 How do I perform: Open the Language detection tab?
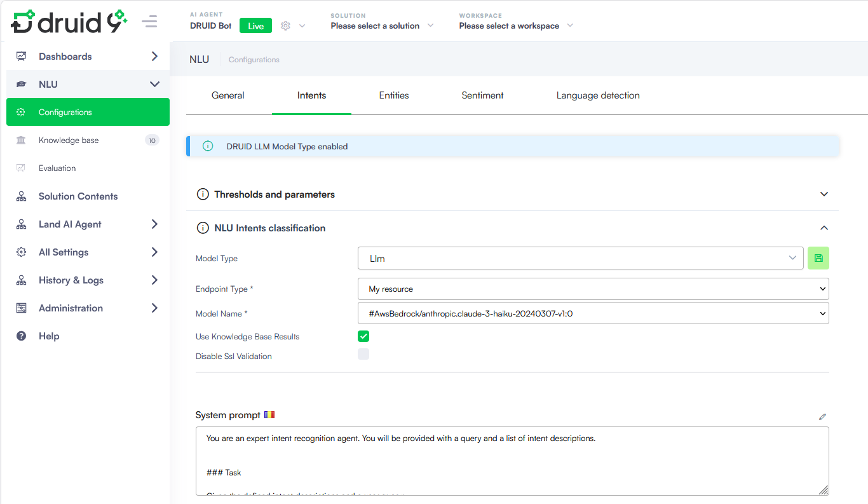coord(598,95)
